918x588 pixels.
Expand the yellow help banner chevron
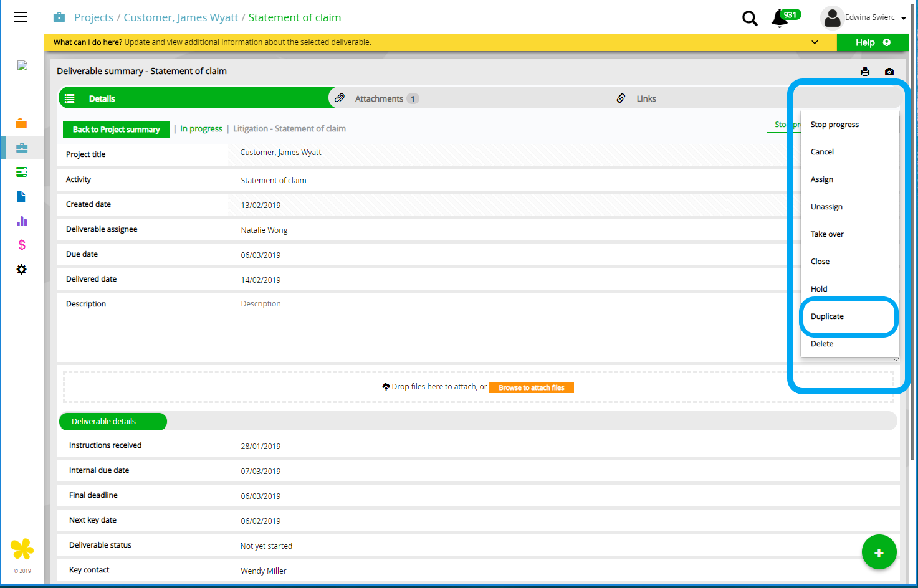tap(815, 42)
